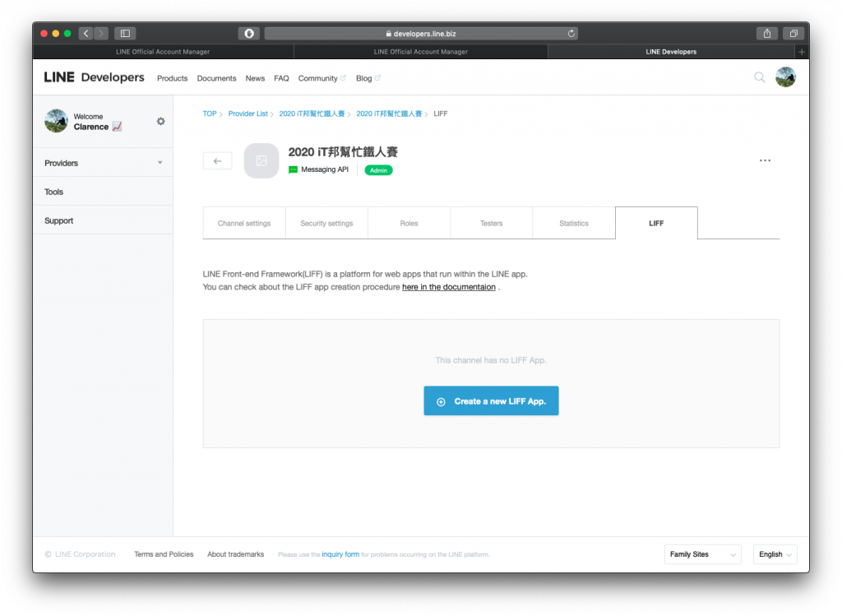Screen dimensions: 842x616
Task: Click the TOP breadcrumb link
Action: pos(210,113)
